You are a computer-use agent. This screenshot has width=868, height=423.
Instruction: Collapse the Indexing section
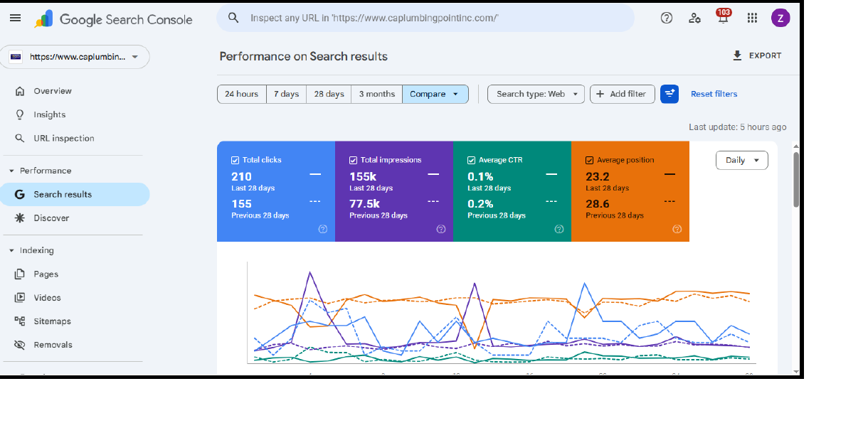click(x=11, y=250)
